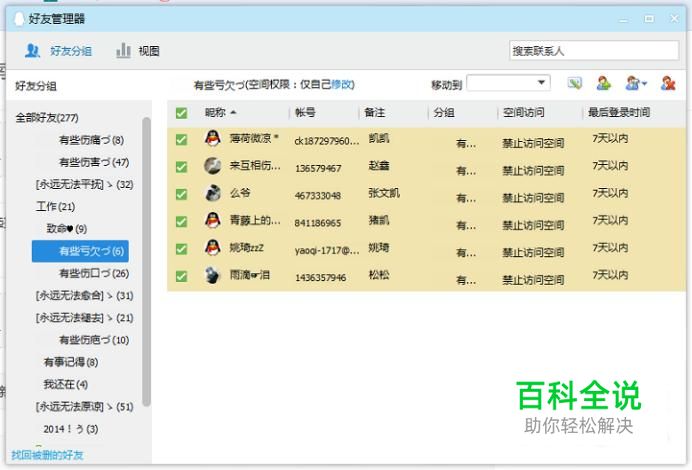
Task: Click account number 841186965
Action: pyautogui.click(x=318, y=223)
